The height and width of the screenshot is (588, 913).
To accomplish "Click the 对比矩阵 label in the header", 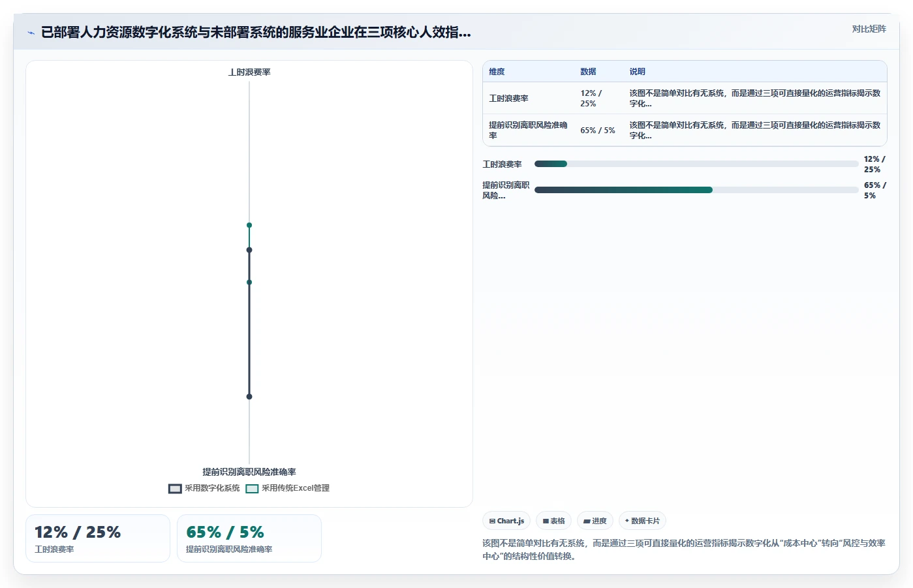I will 869,29.
